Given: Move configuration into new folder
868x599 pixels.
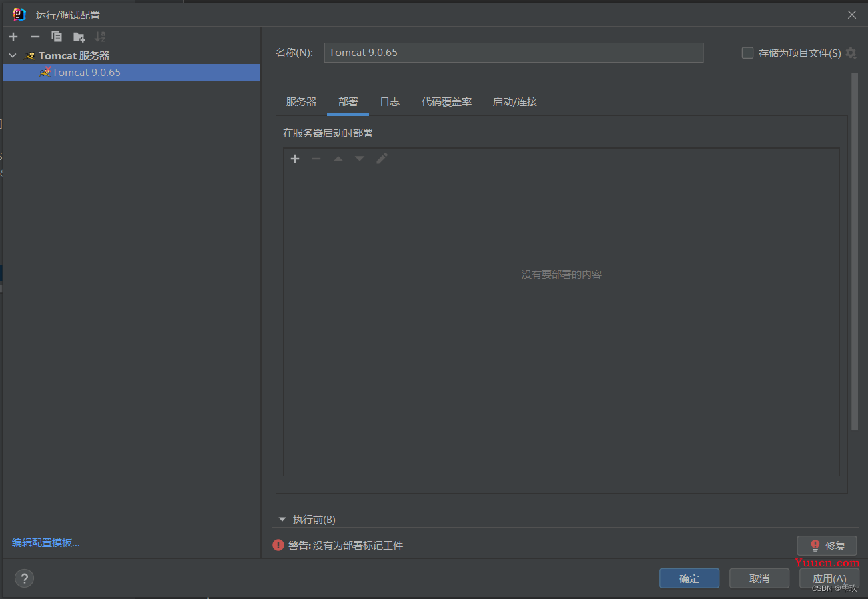Looking at the screenshot, I should pyautogui.click(x=79, y=37).
